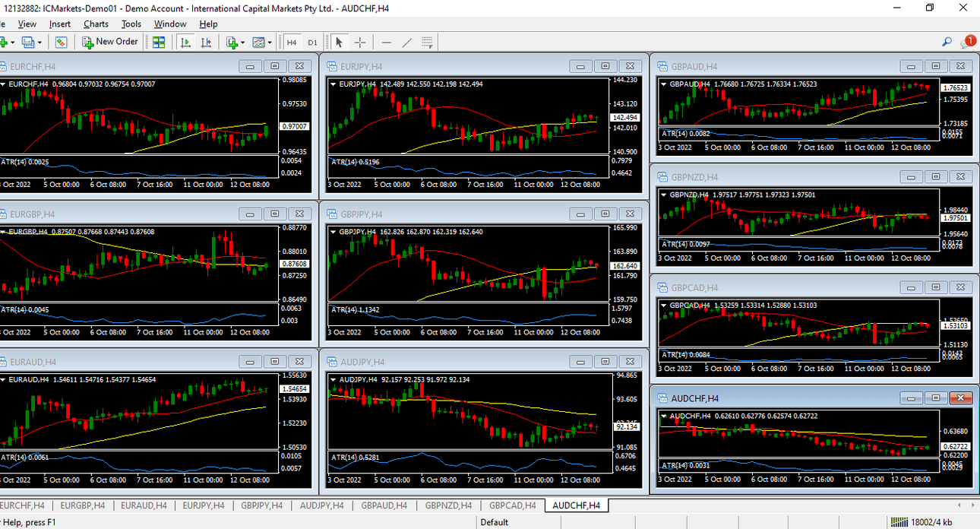Switch to the EURGBP,H4 chart tab
Screen dimensions: 980x529
click(x=82, y=505)
